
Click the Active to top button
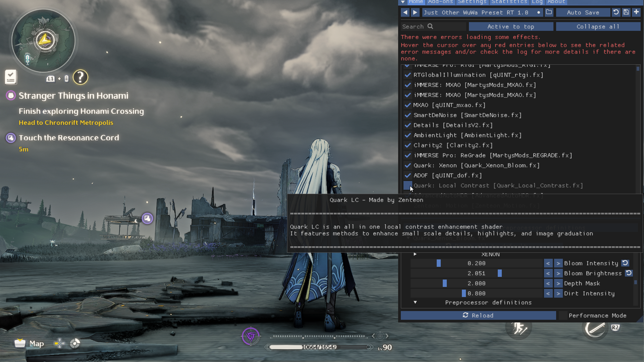511,26
